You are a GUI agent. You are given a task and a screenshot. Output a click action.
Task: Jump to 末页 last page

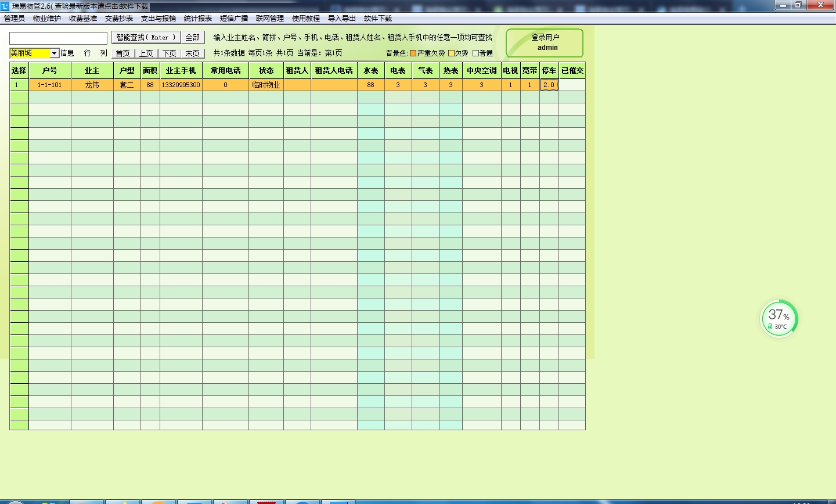[193, 53]
